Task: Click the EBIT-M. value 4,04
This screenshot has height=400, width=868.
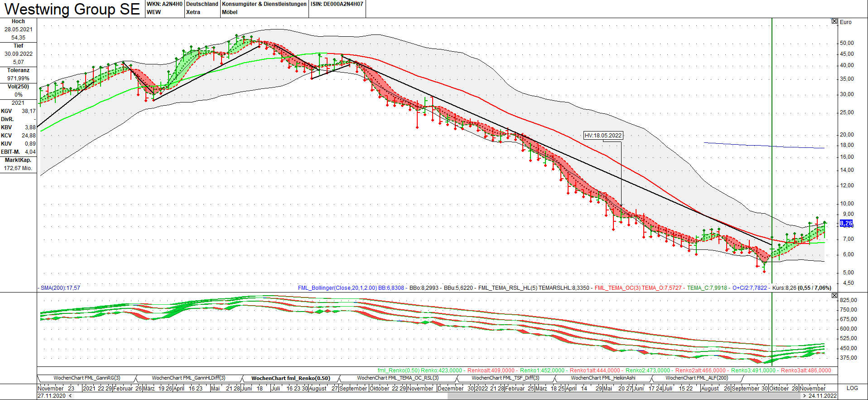Action: 30,152
